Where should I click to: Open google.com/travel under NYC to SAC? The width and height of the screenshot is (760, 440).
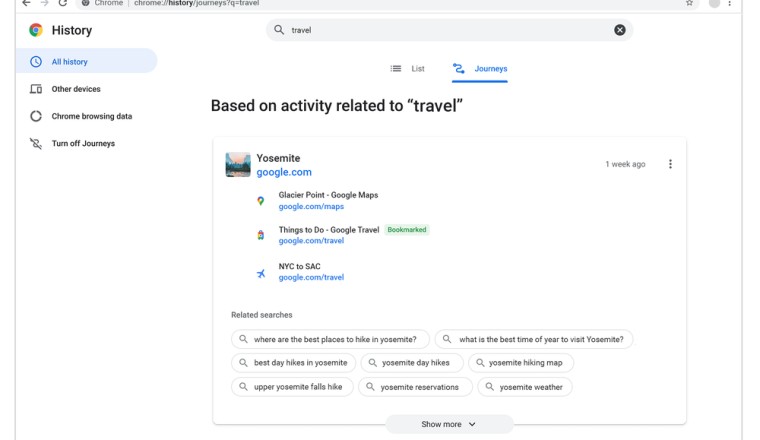pyautogui.click(x=311, y=278)
